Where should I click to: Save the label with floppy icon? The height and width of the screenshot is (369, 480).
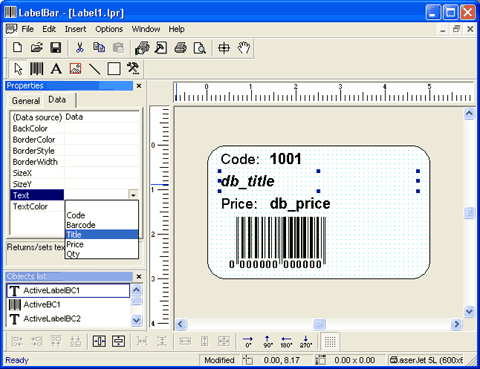(56, 48)
